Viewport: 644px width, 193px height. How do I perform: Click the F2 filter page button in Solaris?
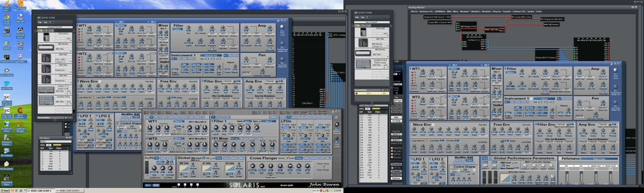pos(218,117)
